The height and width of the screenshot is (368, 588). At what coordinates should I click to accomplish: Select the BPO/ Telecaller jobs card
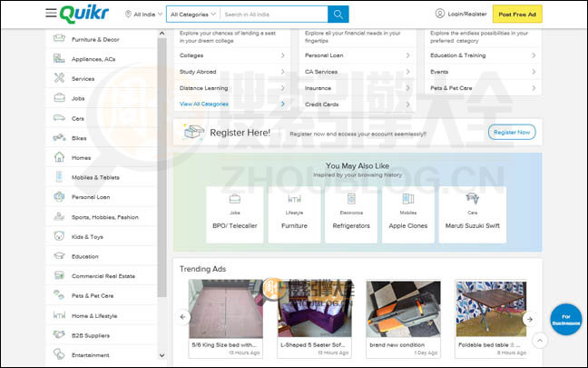click(x=235, y=214)
